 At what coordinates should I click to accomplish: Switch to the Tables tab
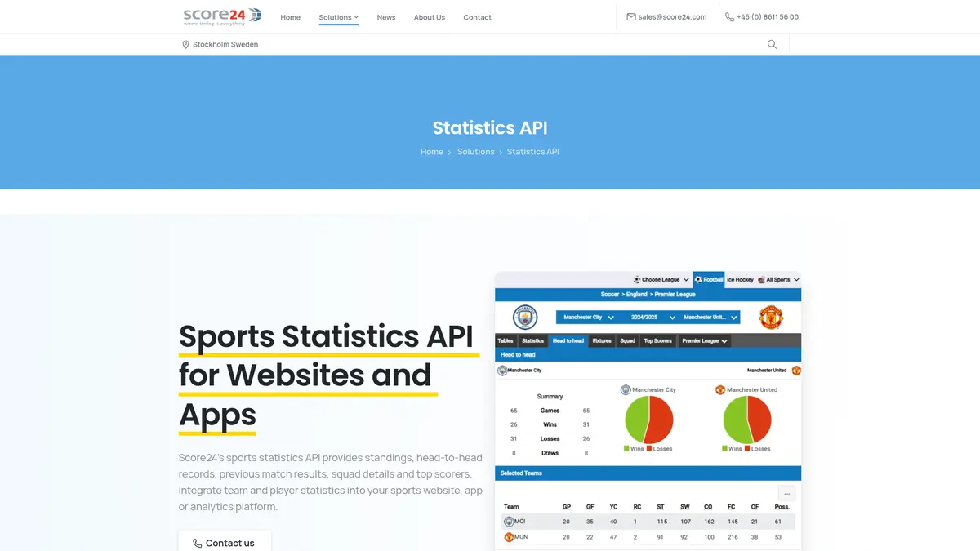(x=506, y=340)
